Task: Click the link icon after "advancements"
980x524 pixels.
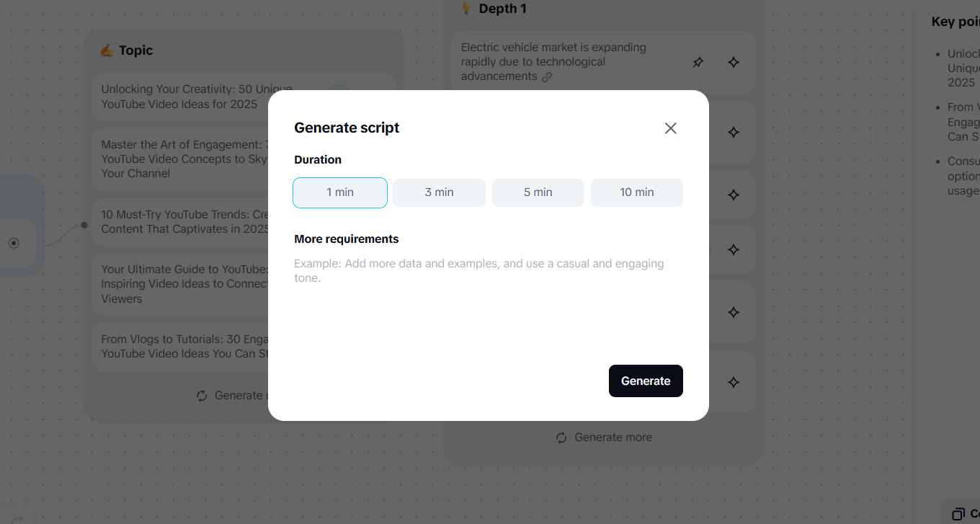Action: tap(547, 77)
